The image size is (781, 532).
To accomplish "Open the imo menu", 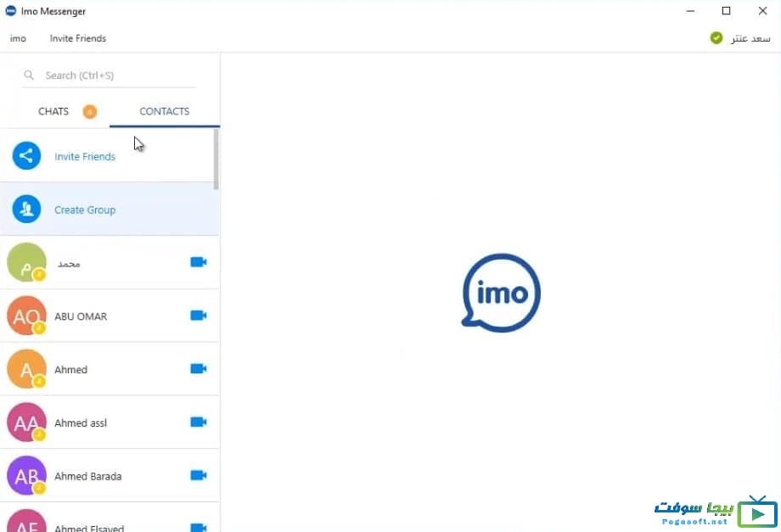I will [x=18, y=38].
